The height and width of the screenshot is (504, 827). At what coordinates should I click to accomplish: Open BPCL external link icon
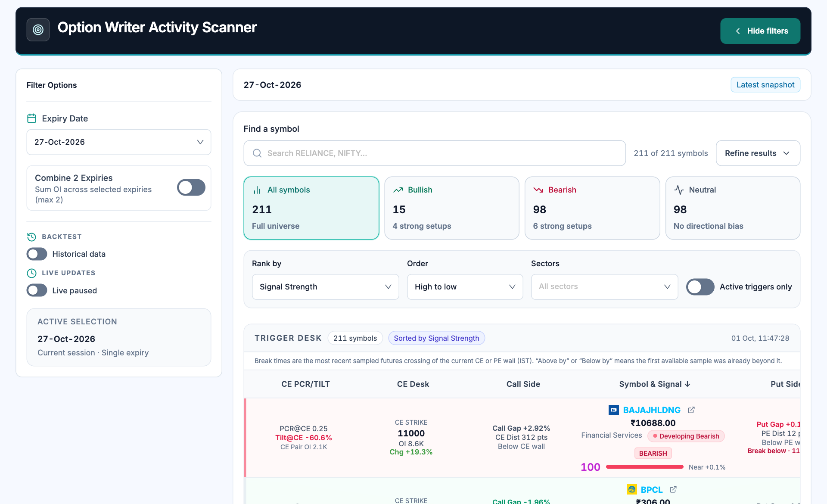pos(673,489)
